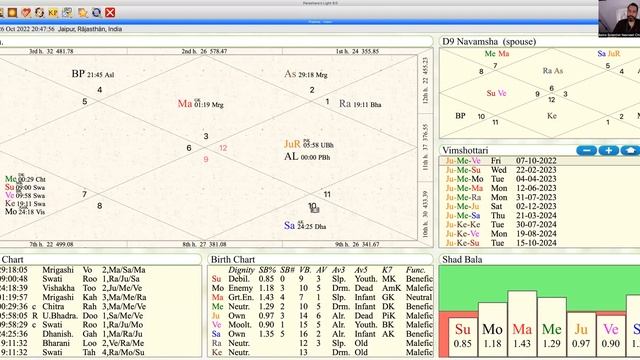Viewport: 640px width, 360px height.
Task: Click the Mo 1.18 bar in Shad Bala
Action: [x=492, y=330]
